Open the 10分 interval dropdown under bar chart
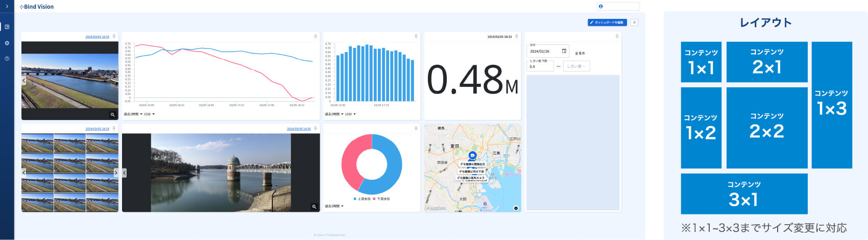 (350, 114)
